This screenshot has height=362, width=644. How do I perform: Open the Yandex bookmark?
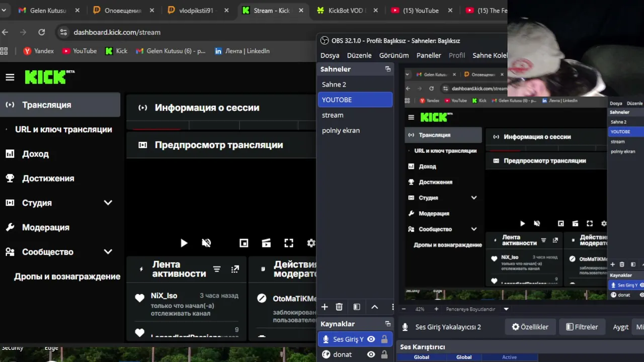pyautogui.click(x=39, y=51)
